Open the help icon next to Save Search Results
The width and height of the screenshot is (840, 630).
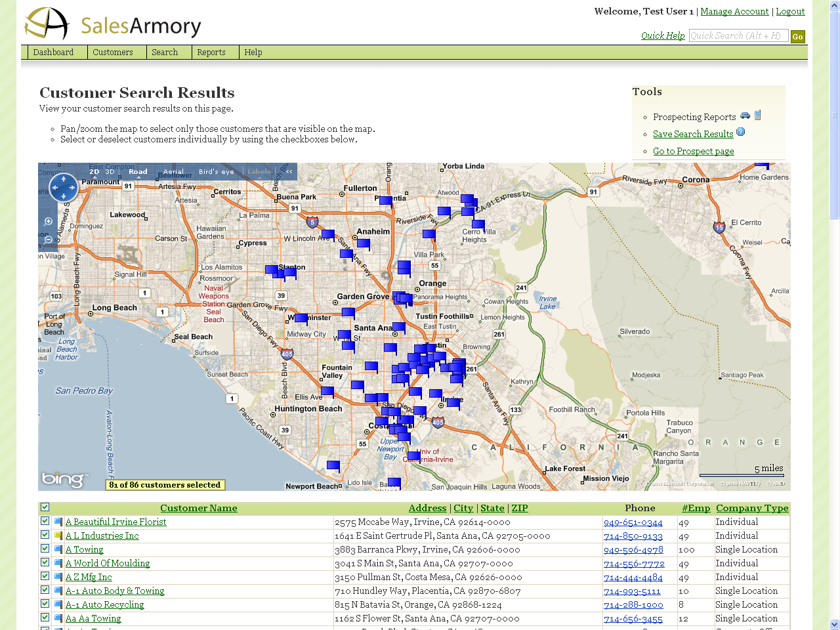[740, 133]
